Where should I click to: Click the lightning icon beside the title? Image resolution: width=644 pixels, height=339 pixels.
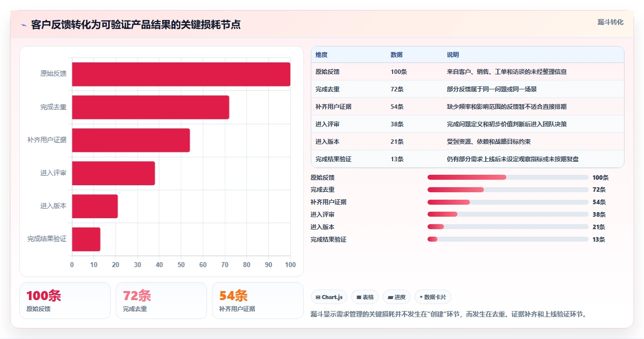coord(24,25)
